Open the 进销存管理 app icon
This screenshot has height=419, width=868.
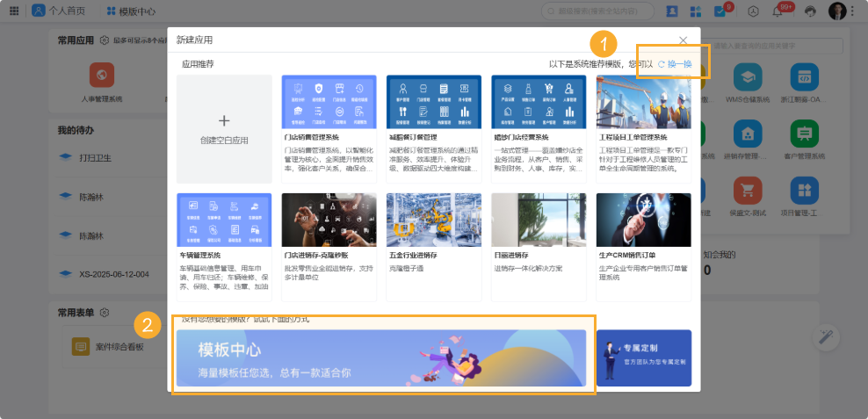(x=748, y=134)
